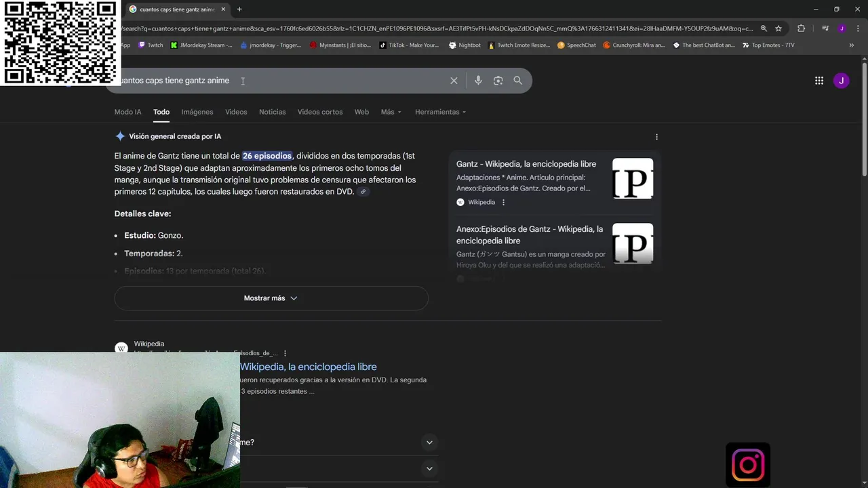Expand the second related question chevron
Image resolution: width=868 pixels, height=488 pixels.
(429, 468)
